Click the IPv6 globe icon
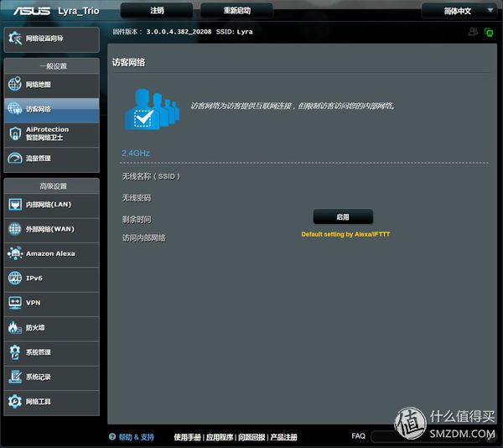This screenshot has height=448, width=503. (15, 279)
